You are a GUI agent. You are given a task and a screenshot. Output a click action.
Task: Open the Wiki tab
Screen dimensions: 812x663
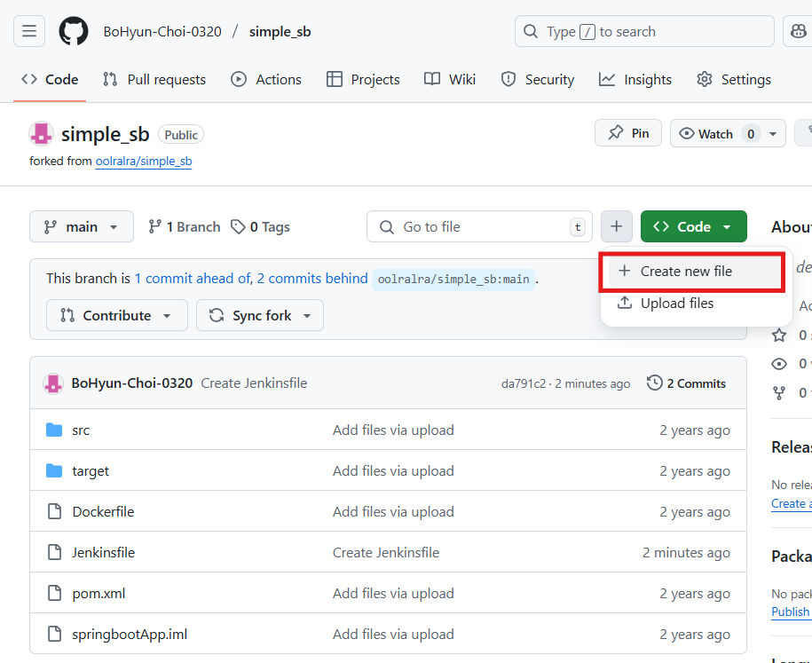pos(450,79)
